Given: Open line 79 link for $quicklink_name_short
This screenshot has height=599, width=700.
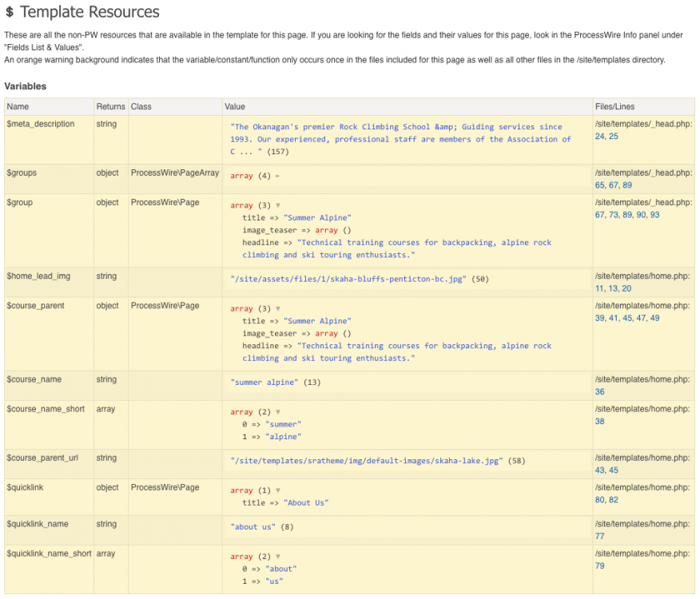Looking at the screenshot, I should tap(600, 566).
